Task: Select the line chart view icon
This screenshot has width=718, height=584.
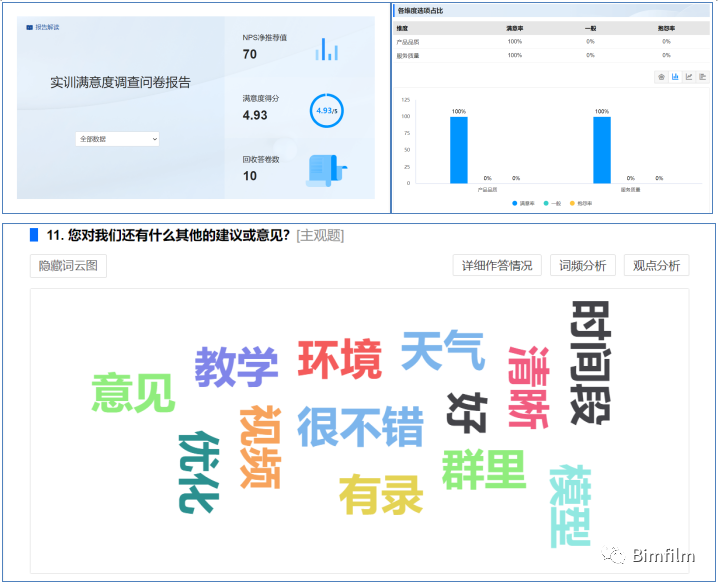Action: [689, 77]
